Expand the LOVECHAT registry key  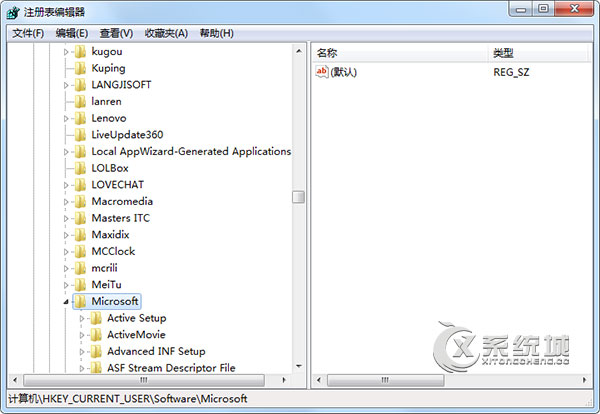(x=66, y=185)
